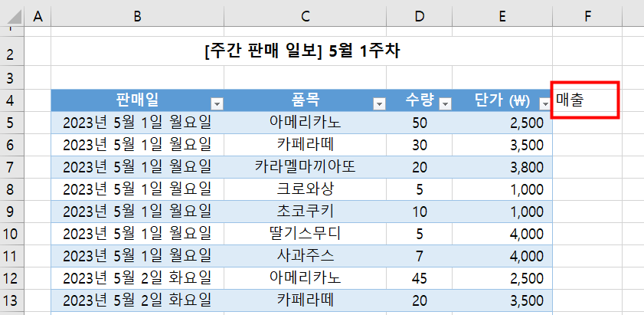The width and height of the screenshot is (644, 315).
Task: Select the date cell in row 9
Action: click(x=138, y=212)
